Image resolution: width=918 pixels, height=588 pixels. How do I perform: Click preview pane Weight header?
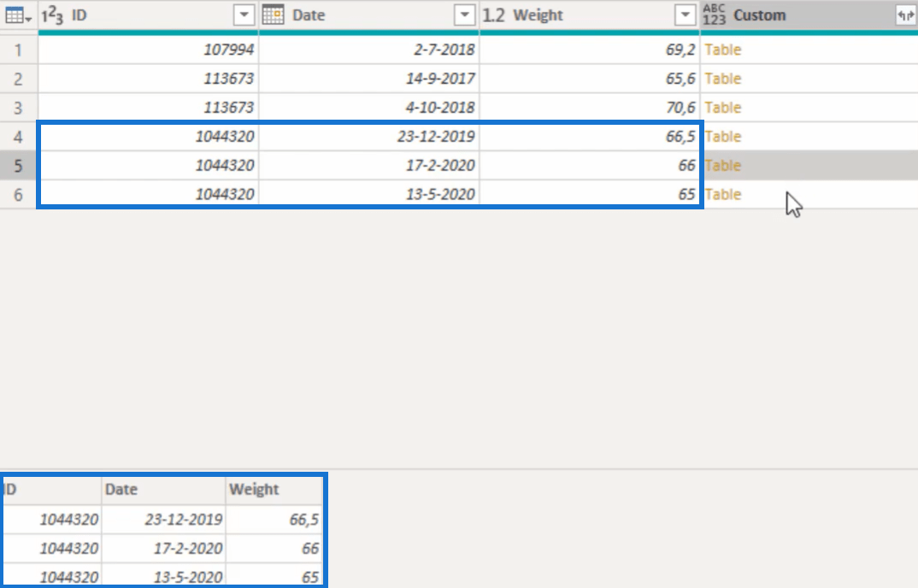(x=274, y=490)
